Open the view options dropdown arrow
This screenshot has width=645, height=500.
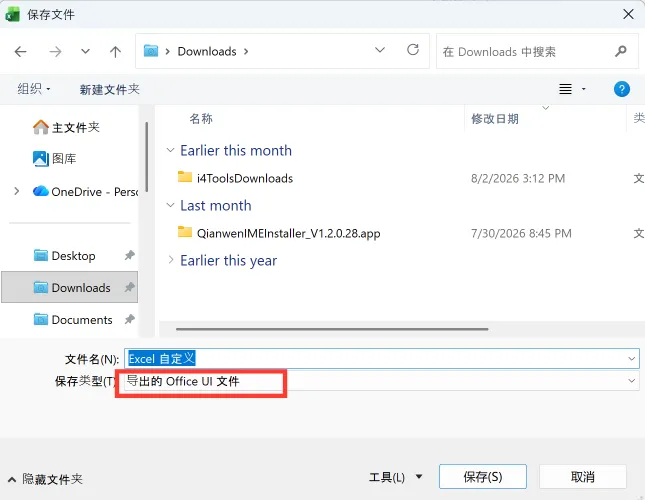(583, 89)
